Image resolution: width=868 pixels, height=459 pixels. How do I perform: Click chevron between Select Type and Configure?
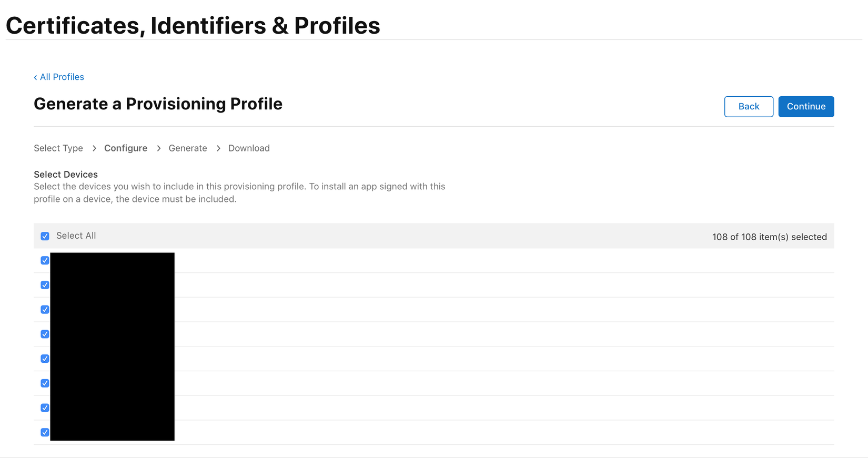[x=94, y=148]
